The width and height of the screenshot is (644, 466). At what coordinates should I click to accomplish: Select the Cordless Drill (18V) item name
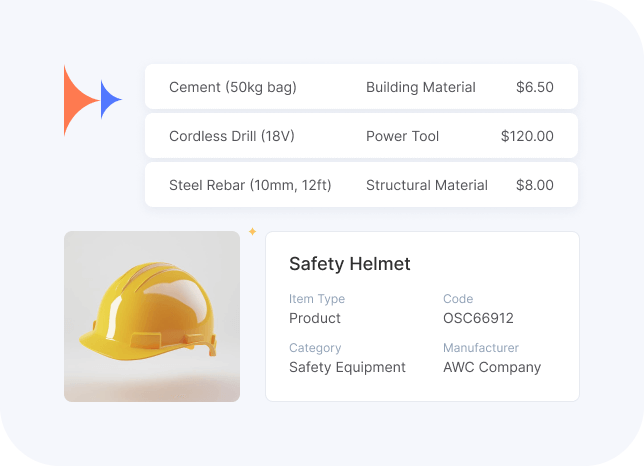tap(232, 136)
